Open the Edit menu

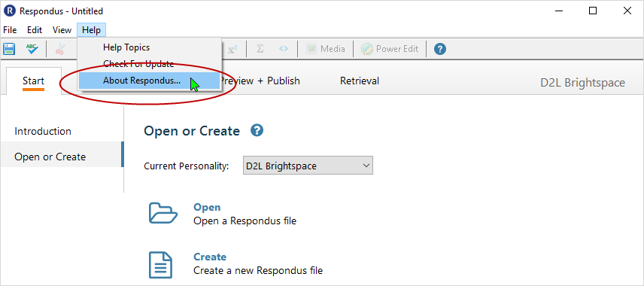pyautogui.click(x=35, y=30)
